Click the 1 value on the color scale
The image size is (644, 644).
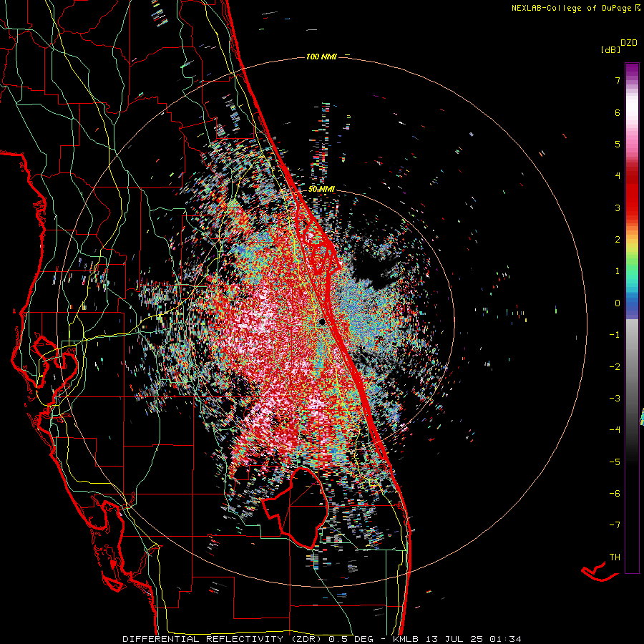(x=618, y=271)
